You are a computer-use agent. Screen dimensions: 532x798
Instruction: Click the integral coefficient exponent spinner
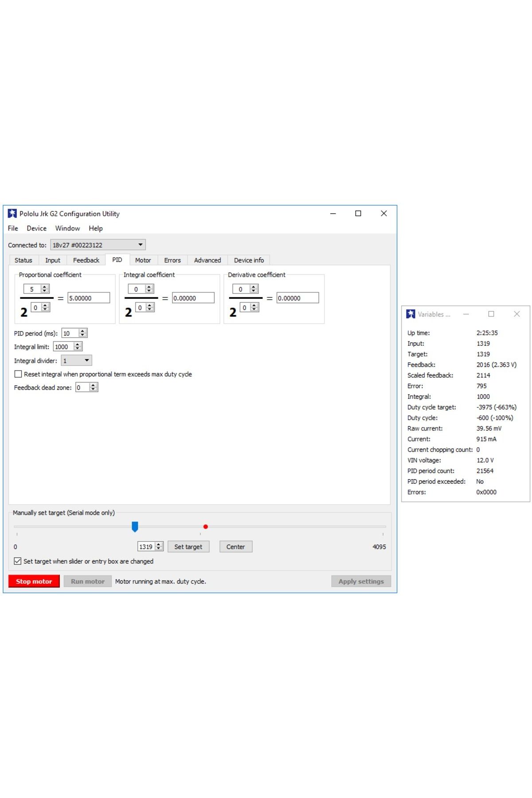pos(145,308)
